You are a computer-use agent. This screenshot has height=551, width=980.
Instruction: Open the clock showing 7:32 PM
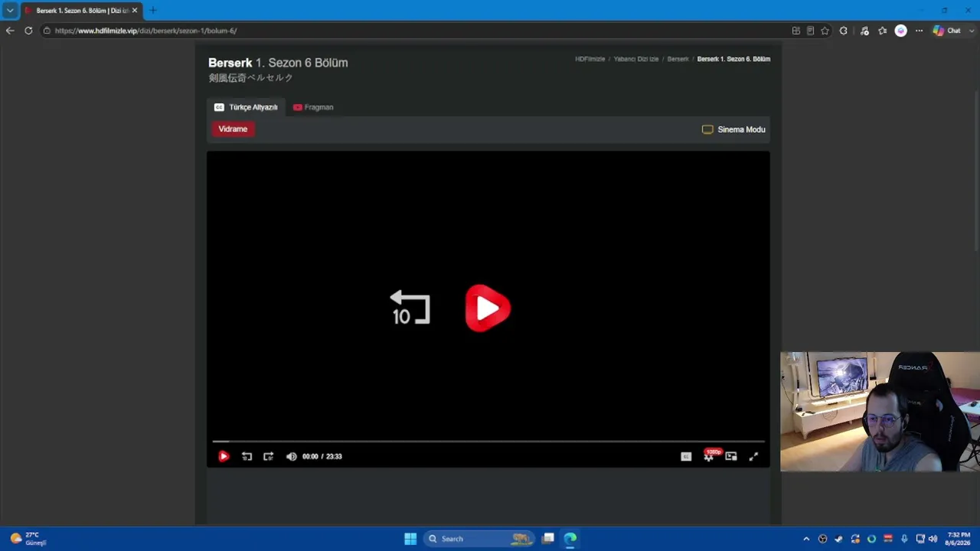[959, 539]
